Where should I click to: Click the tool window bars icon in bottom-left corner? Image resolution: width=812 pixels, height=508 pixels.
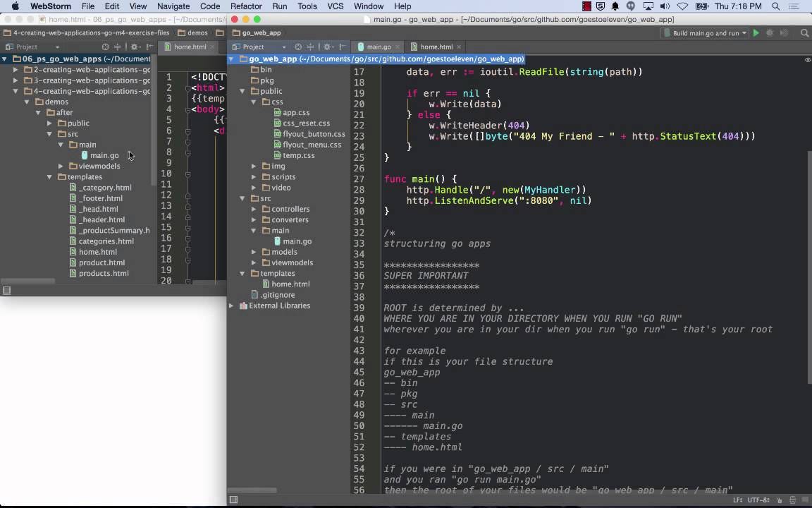[x=233, y=500]
